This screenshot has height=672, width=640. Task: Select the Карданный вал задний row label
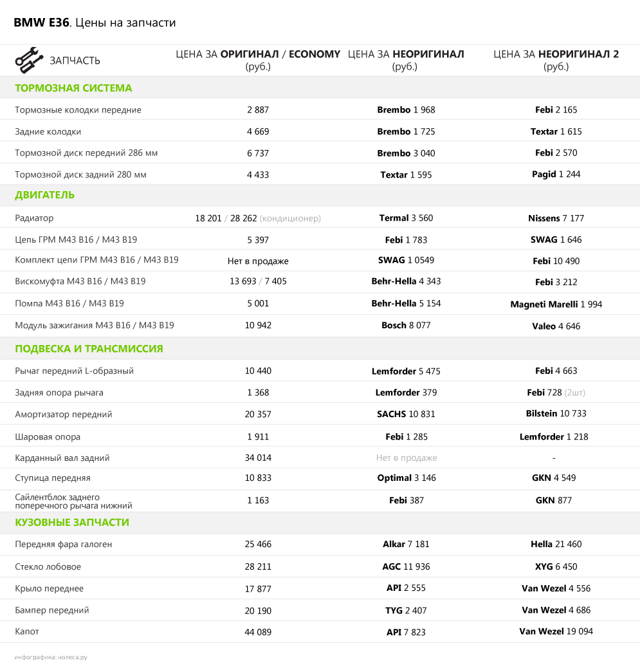(62, 458)
